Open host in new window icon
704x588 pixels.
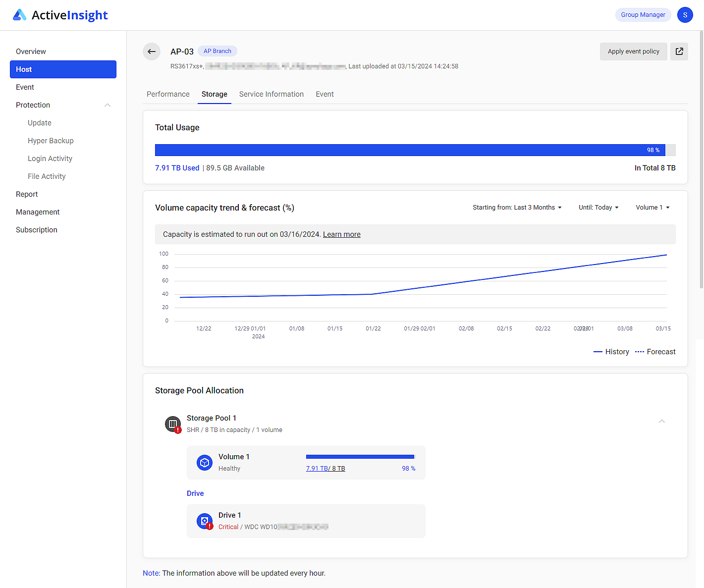coord(679,52)
